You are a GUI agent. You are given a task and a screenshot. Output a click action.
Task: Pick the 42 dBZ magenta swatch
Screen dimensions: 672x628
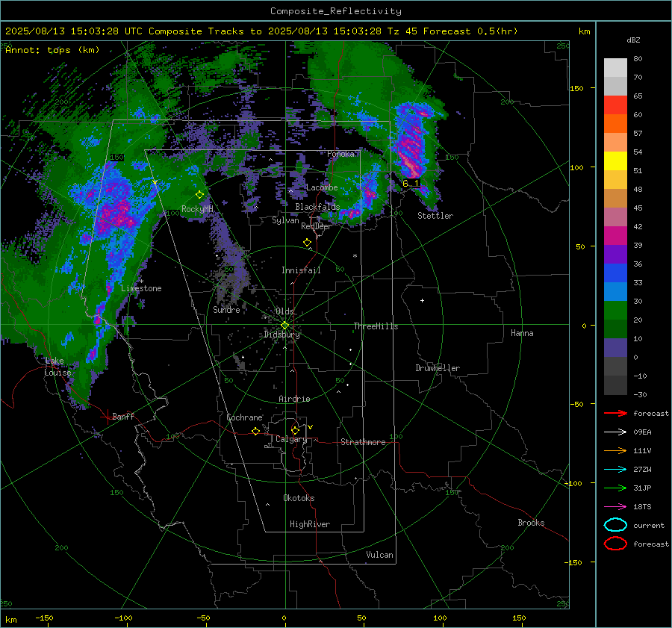[615, 235]
